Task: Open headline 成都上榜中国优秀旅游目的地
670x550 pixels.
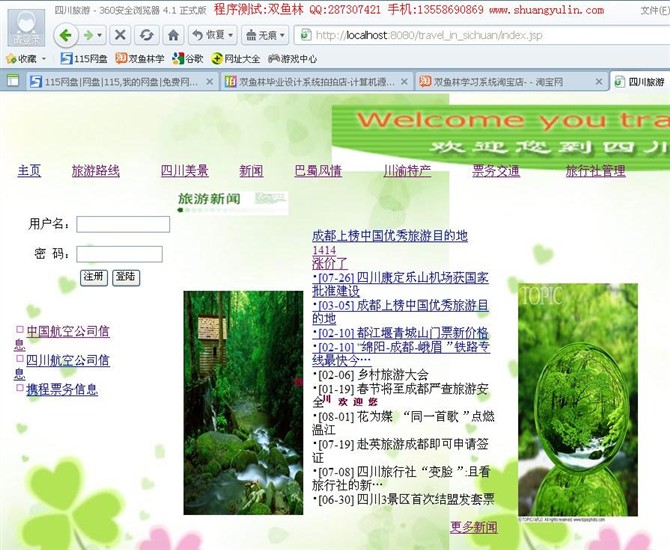Action: pyautogui.click(x=390, y=235)
